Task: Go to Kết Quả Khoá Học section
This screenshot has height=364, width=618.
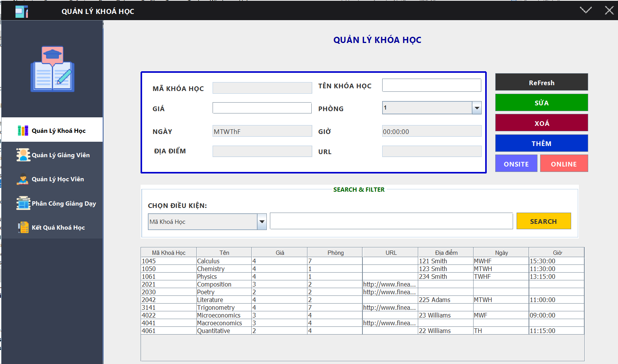Action: [x=58, y=228]
